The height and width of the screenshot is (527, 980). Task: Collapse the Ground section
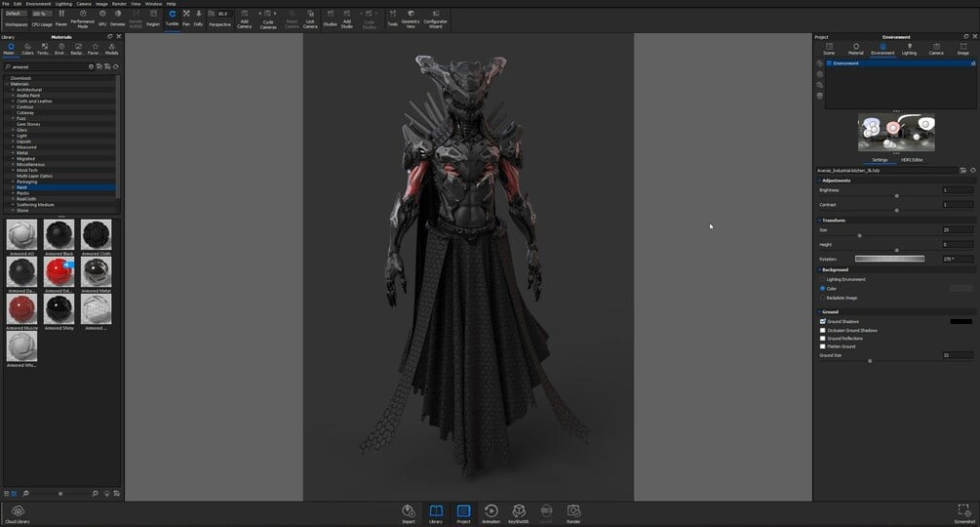click(819, 311)
